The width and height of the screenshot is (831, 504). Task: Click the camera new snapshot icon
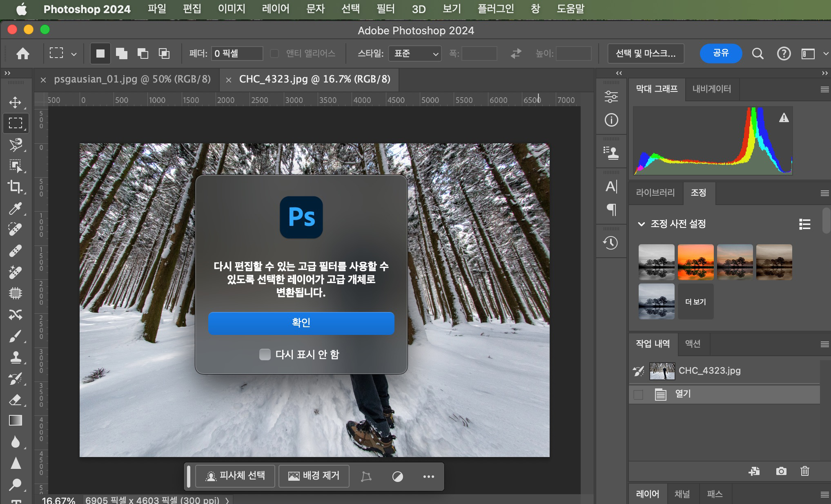click(781, 471)
